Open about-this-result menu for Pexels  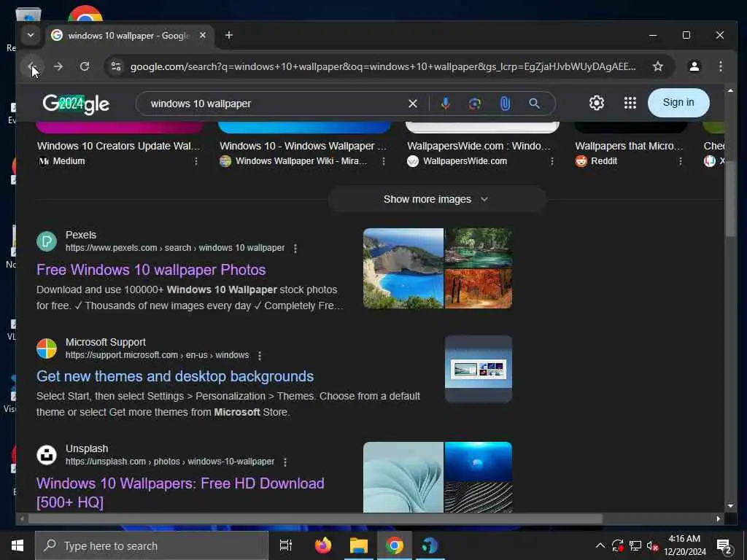point(295,249)
